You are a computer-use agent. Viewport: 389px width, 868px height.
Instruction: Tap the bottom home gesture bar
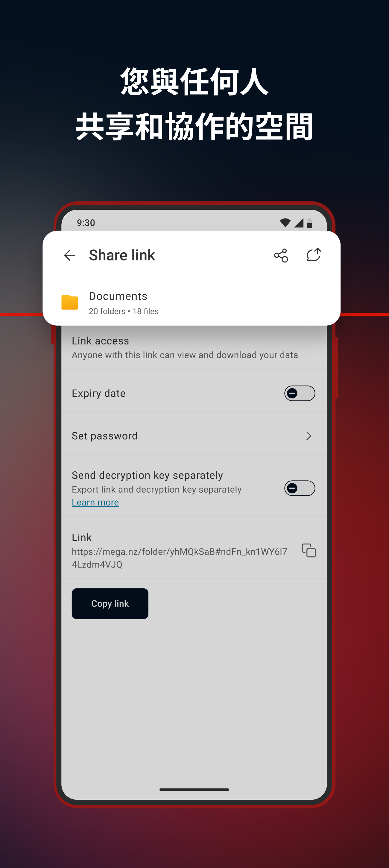[x=194, y=790]
